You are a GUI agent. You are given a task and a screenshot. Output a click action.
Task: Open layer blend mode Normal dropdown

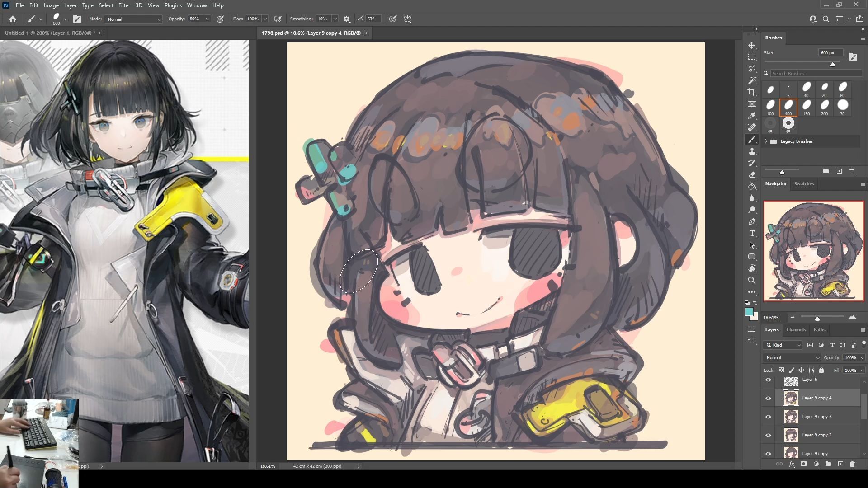click(x=792, y=358)
